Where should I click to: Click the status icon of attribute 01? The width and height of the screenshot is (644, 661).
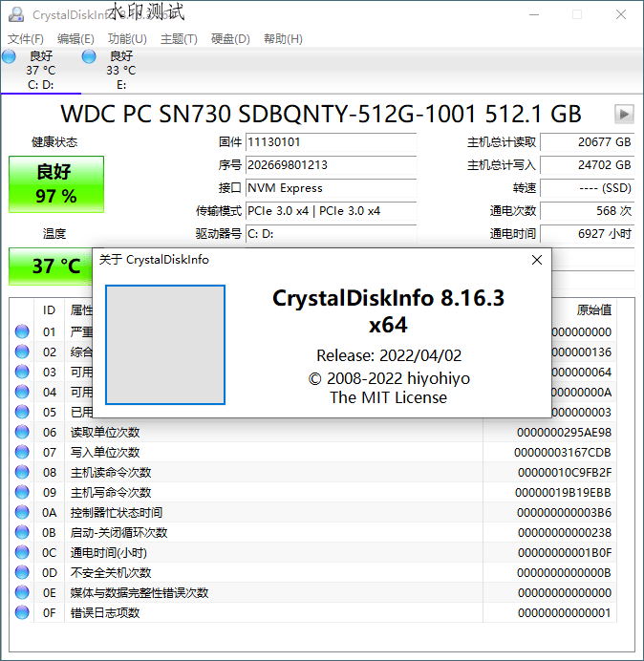[22, 331]
